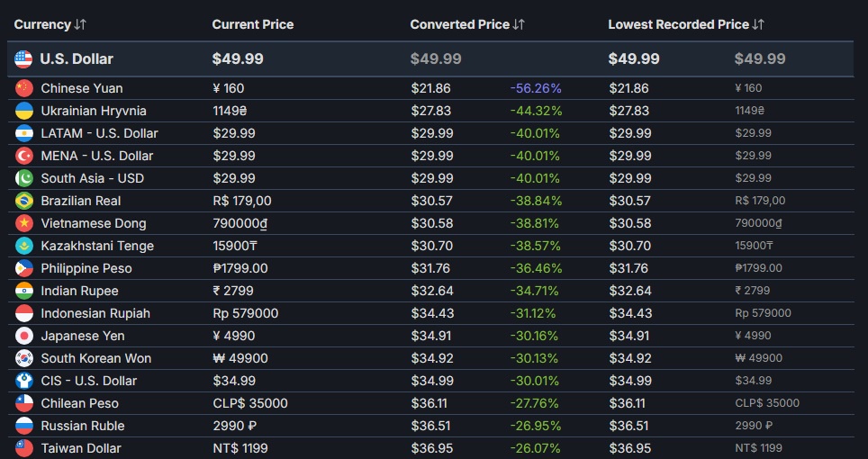Click the MENA - U.S. Dollar flag icon
The image size is (868, 459).
tap(24, 156)
